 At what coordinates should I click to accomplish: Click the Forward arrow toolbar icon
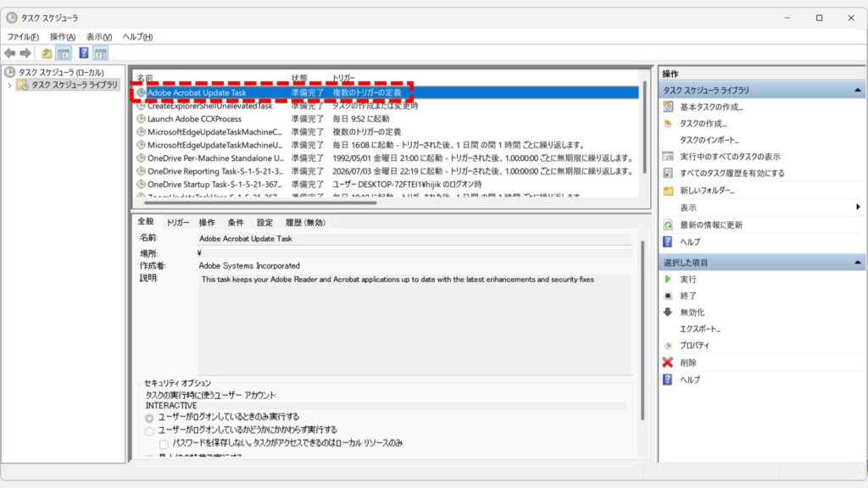(x=25, y=53)
